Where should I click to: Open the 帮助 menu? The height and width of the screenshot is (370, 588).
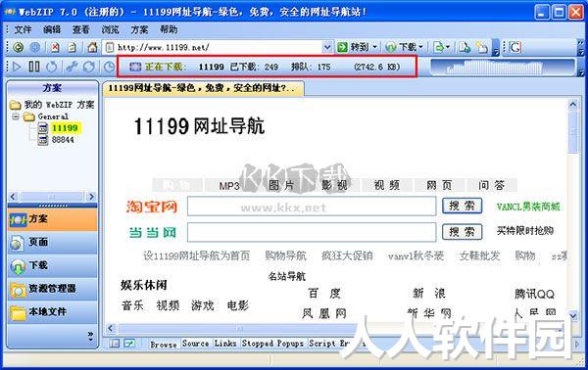click(x=169, y=29)
